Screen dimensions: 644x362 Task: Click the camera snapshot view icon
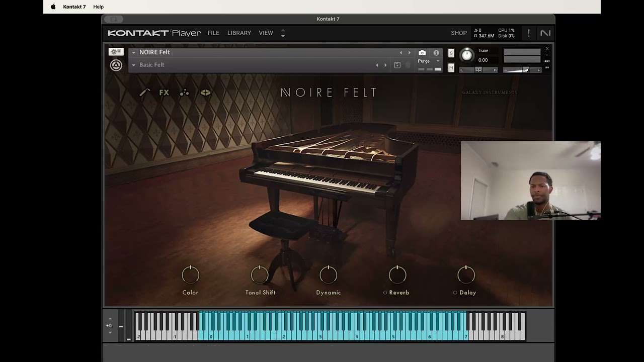click(422, 53)
